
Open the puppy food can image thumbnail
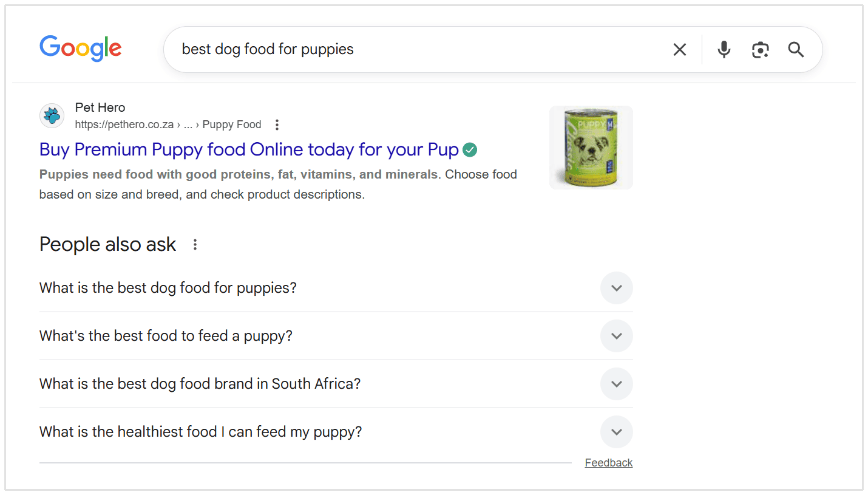click(x=591, y=147)
